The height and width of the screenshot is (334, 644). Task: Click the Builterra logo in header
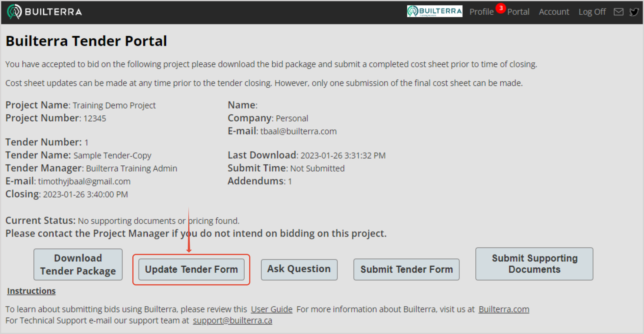(x=44, y=12)
